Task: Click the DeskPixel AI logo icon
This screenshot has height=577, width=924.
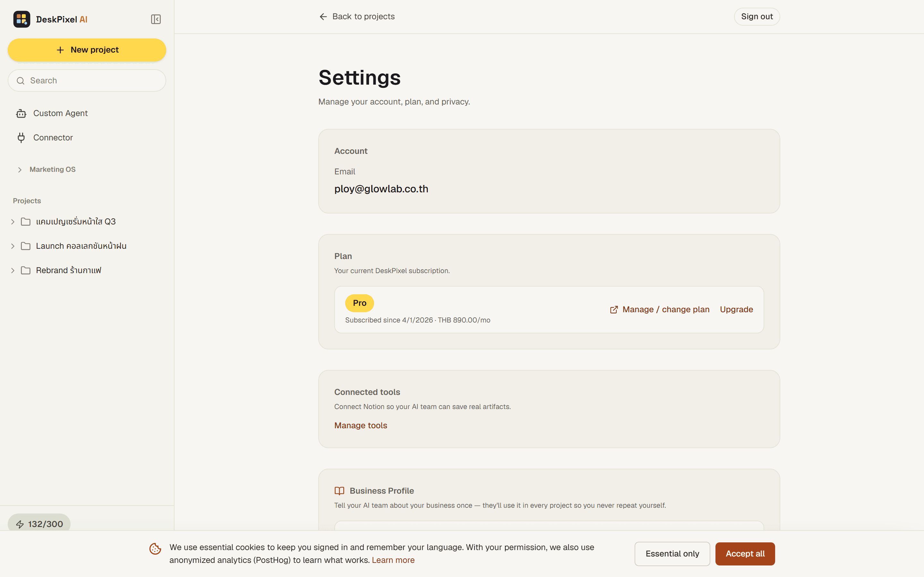Action: 22,19
